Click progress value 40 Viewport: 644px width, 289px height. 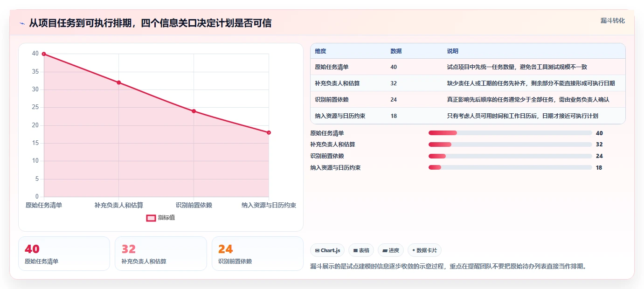(x=599, y=133)
